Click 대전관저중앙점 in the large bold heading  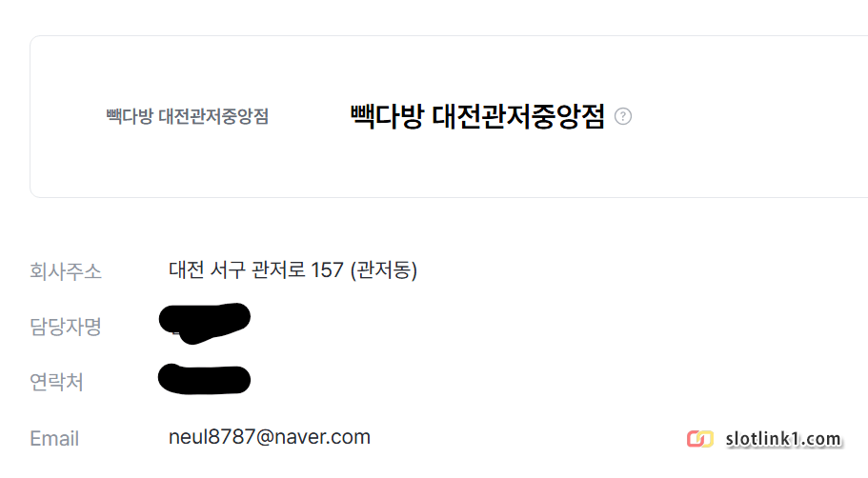point(518,116)
